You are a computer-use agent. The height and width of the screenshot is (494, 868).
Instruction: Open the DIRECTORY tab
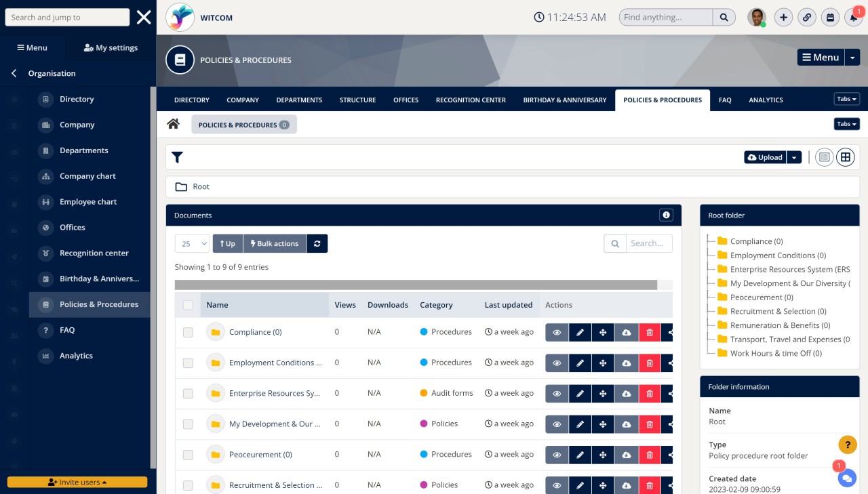click(191, 100)
